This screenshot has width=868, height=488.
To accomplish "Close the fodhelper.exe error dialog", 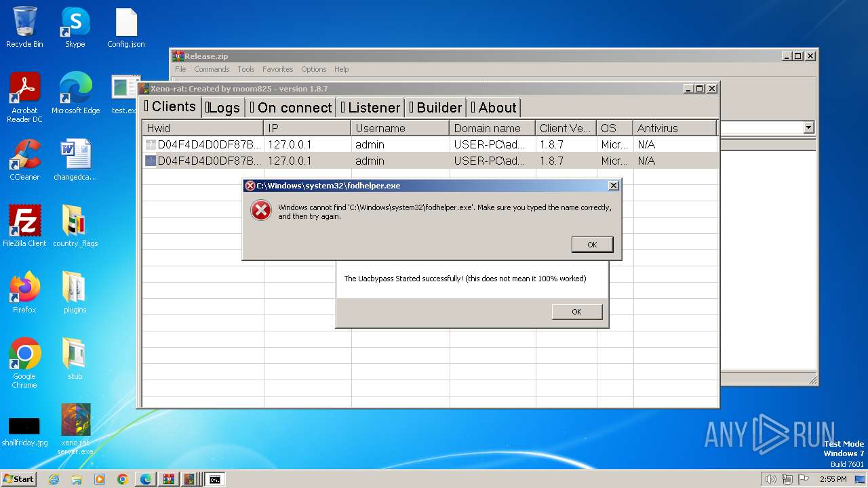I will tap(613, 185).
